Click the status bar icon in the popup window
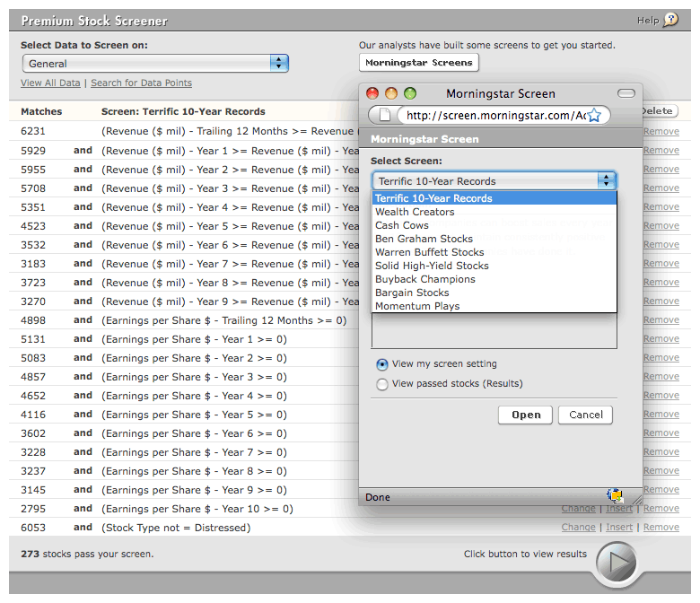The height and width of the screenshot is (603, 700). pyautogui.click(x=615, y=495)
